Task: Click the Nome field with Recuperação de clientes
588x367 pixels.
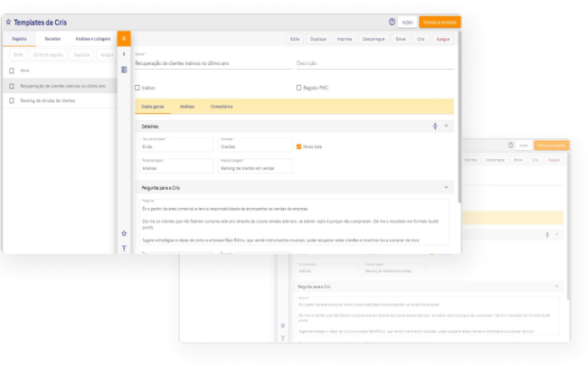Action: (213, 63)
